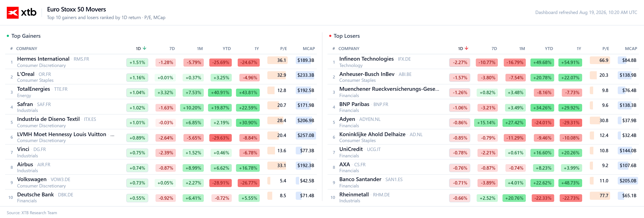644x218 pixels.
Task: Select the 7D column header in Top Losers
Action: point(494,49)
